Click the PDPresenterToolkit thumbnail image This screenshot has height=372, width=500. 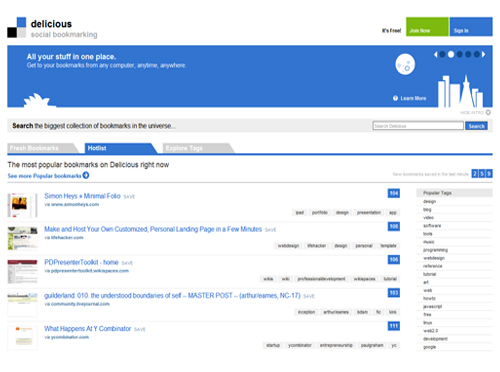point(22,271)
